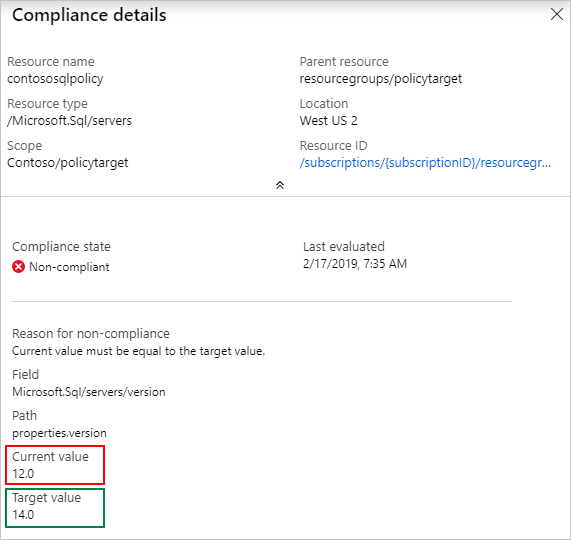The height and width of the screenshot is (540, 571).
Task: Click the Last evaluated label
Action: coord(344,247)
